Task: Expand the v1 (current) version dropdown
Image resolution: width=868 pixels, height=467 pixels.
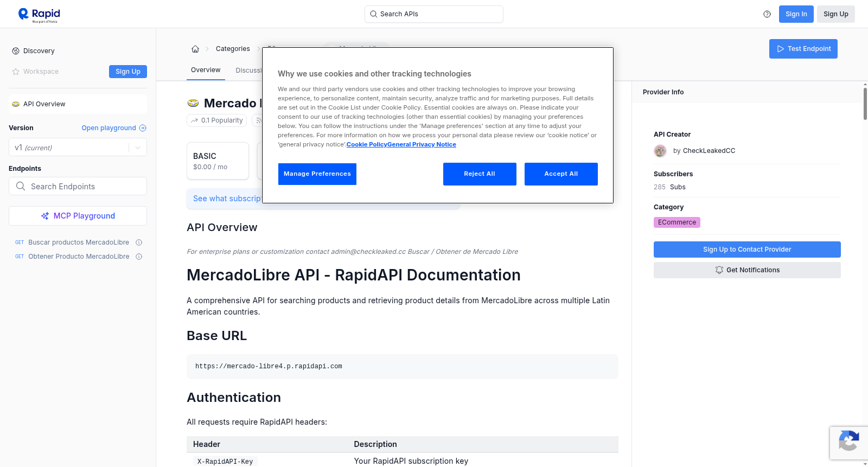Action: (x=138, y=148)
